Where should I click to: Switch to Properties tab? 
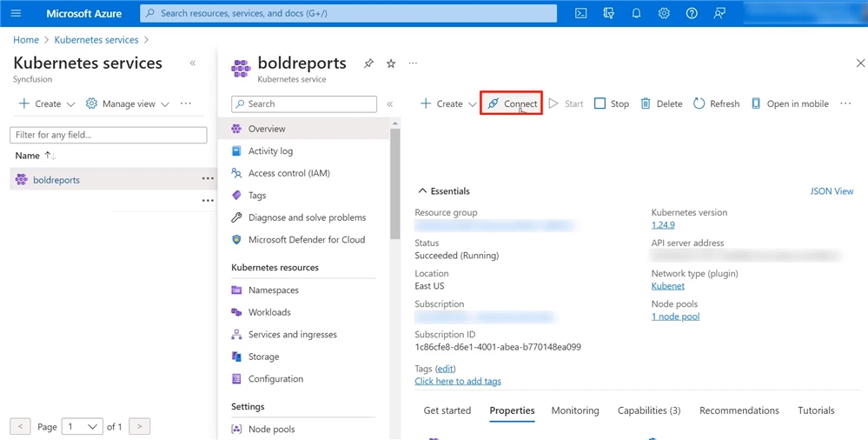point(512,410)
